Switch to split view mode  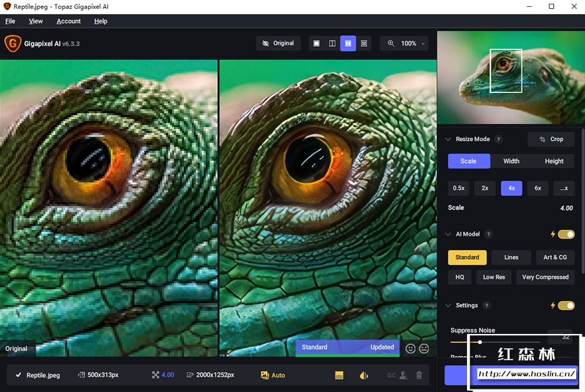point(332,44)
